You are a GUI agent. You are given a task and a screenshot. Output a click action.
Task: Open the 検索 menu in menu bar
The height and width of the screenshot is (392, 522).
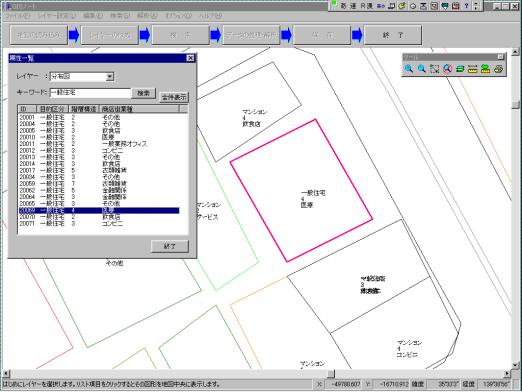coord(120,16)
